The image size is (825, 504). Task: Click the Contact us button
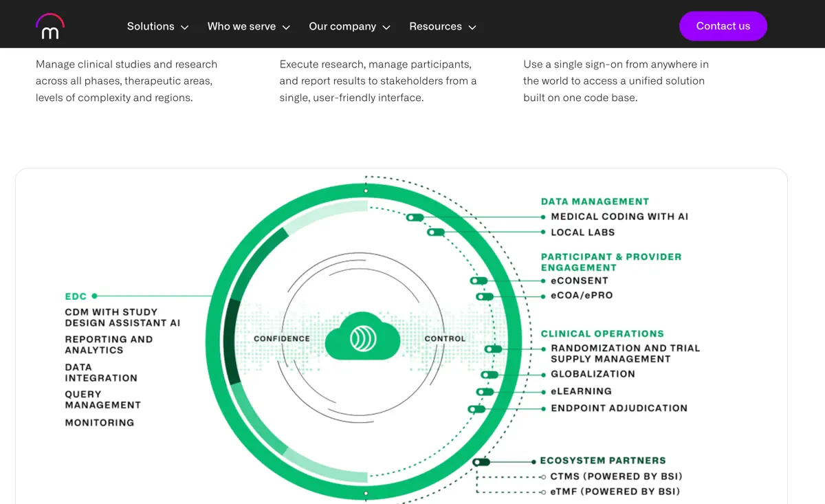point(723,26)
